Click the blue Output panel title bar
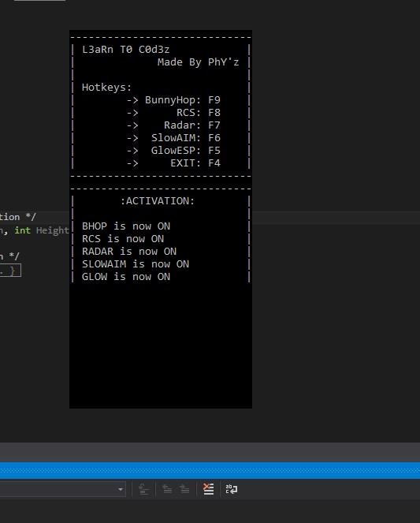The width and height of the screenshot is (420, 523). (x=210, y=471)
